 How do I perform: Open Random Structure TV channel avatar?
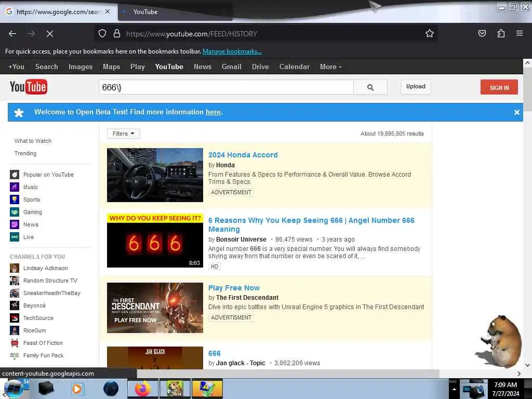coord(14,281)
